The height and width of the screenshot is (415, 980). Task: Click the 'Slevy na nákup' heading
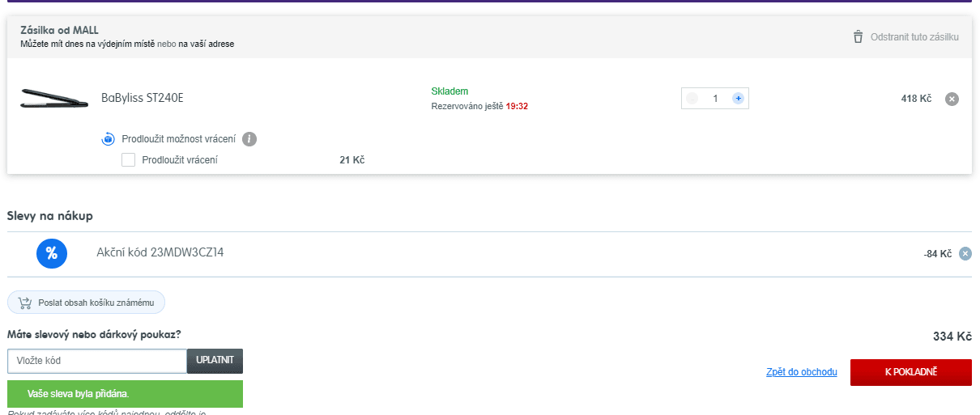(x=50, y=216)
